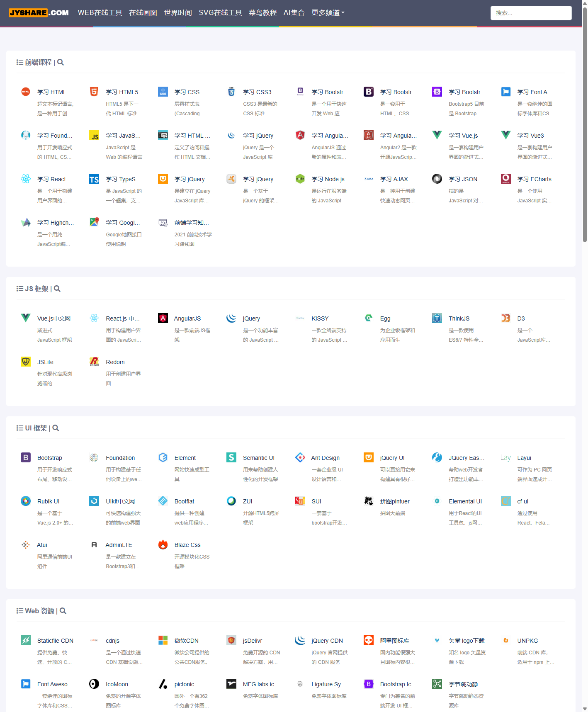Screen dimensions: 588x712
Task: Click the Blaze Css flame icon
Action: pyautogui.click(x=163, y=544)
